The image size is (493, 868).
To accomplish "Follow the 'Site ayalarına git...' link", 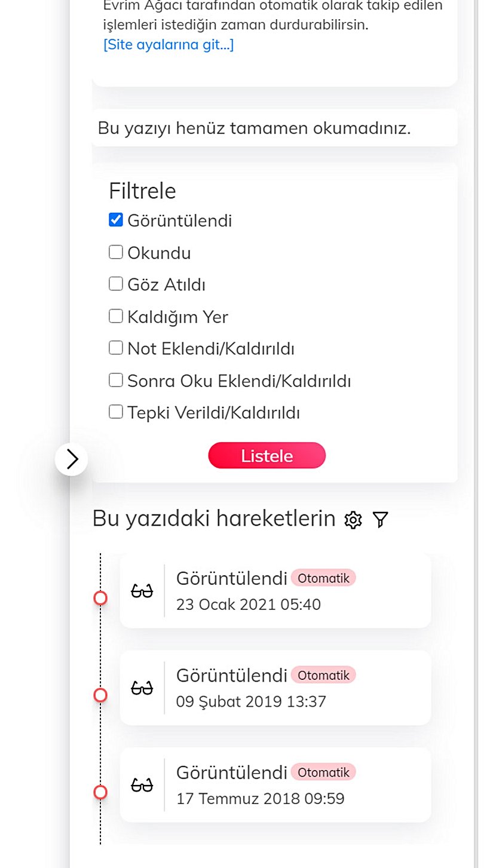I will click(x=169, y=45).
